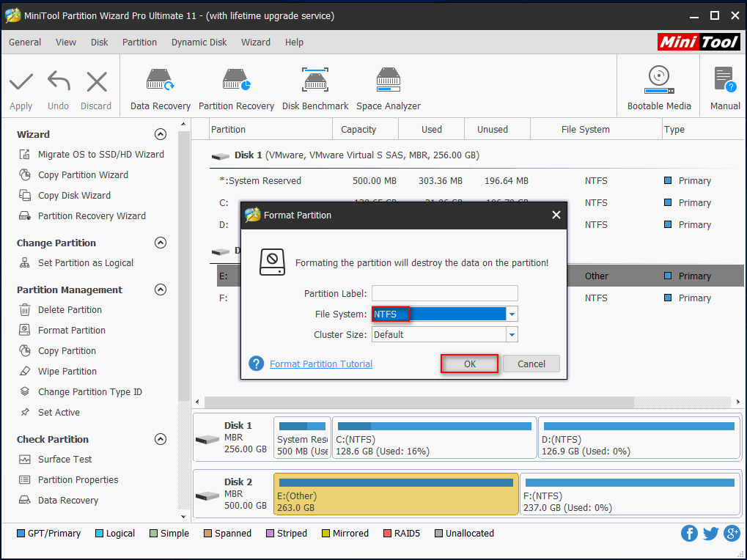This screenshot has width=747, height=560.
Task: Open the Dynamic Disk menu
Action: point(199,42)
